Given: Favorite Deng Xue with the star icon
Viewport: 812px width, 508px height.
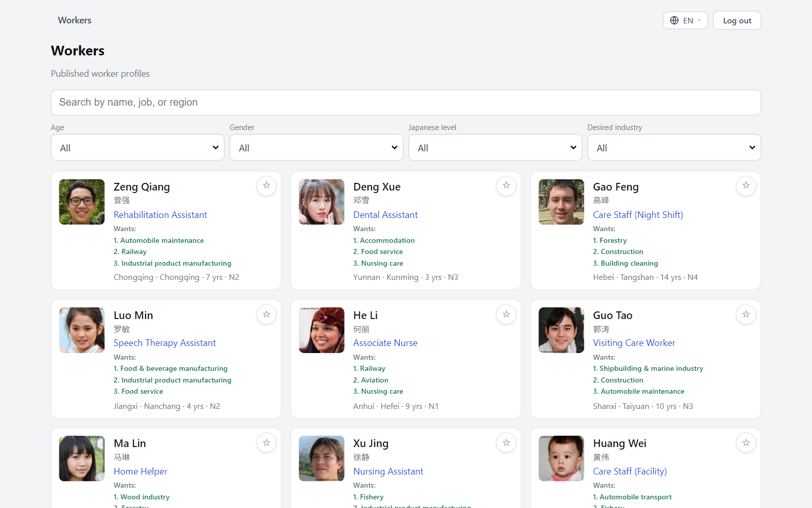Looking at the screenshot, I should point(506,186).
